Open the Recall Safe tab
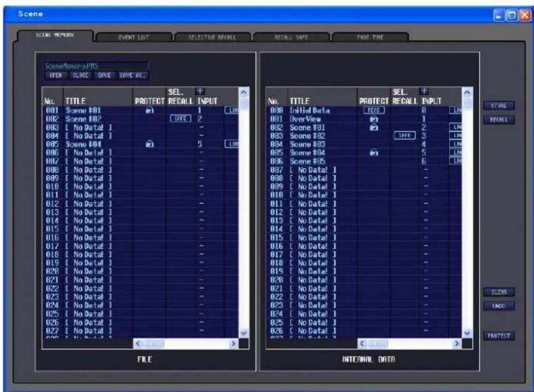The image size is (534, 392). click(291, 38)
